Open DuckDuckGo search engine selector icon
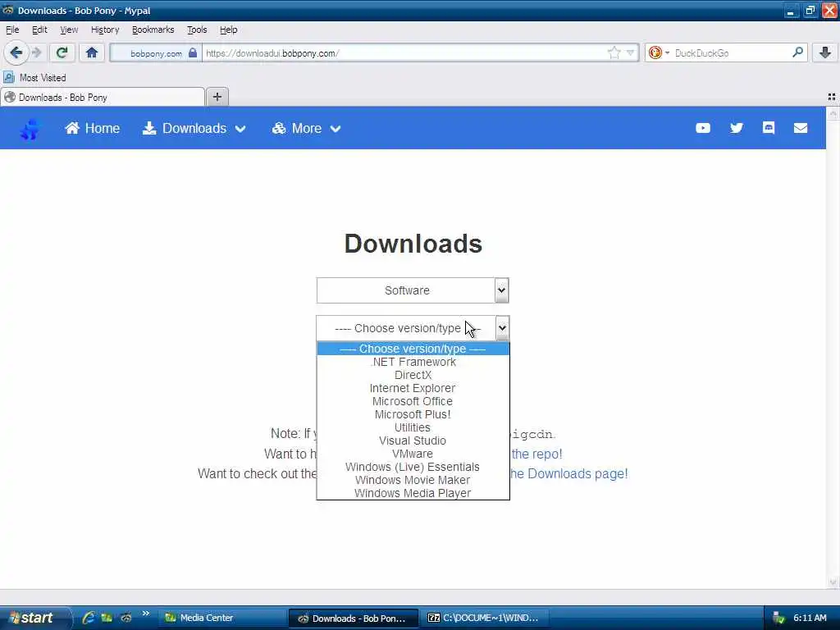 (x=659, y=52)
